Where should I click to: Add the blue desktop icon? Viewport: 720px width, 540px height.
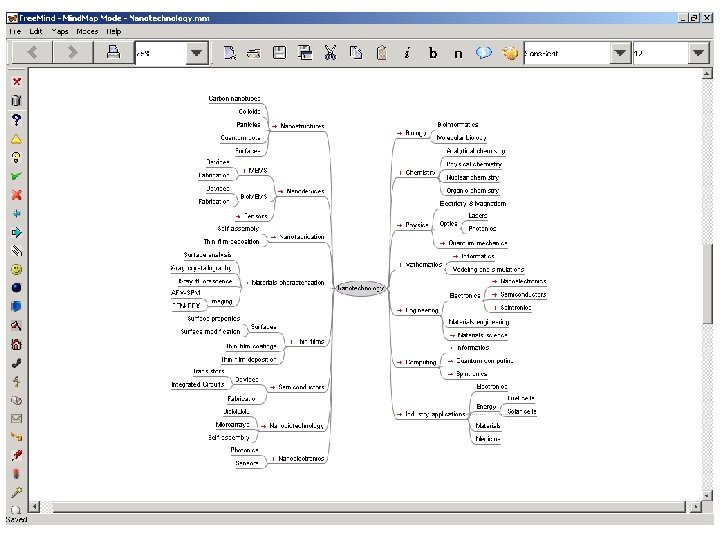17,306
